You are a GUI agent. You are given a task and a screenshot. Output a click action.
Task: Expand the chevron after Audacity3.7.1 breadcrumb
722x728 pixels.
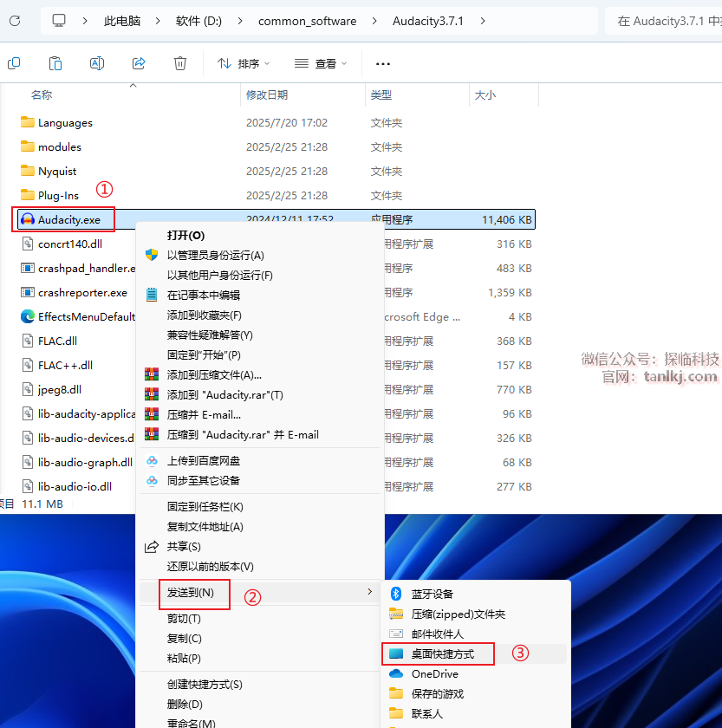click(x=483, y=21)
